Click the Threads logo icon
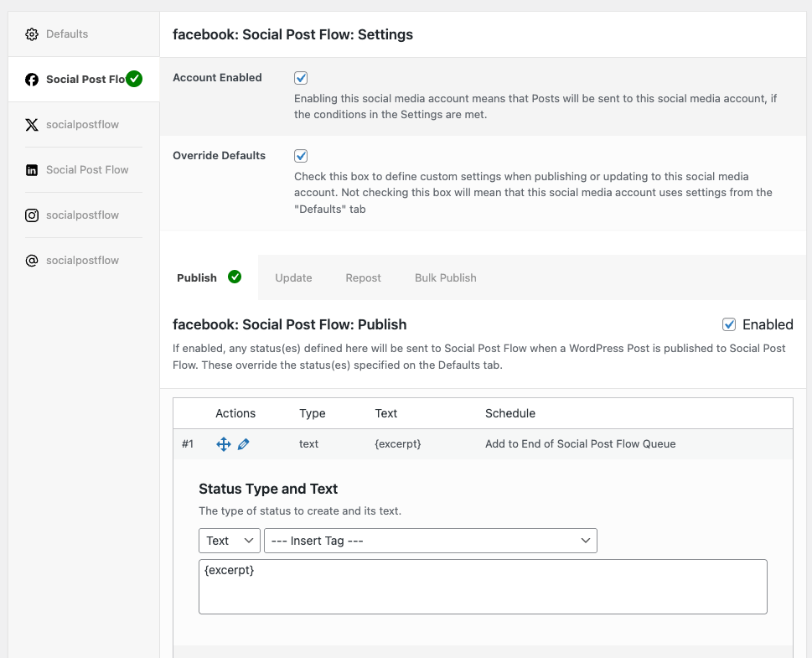 click(32, 260)
